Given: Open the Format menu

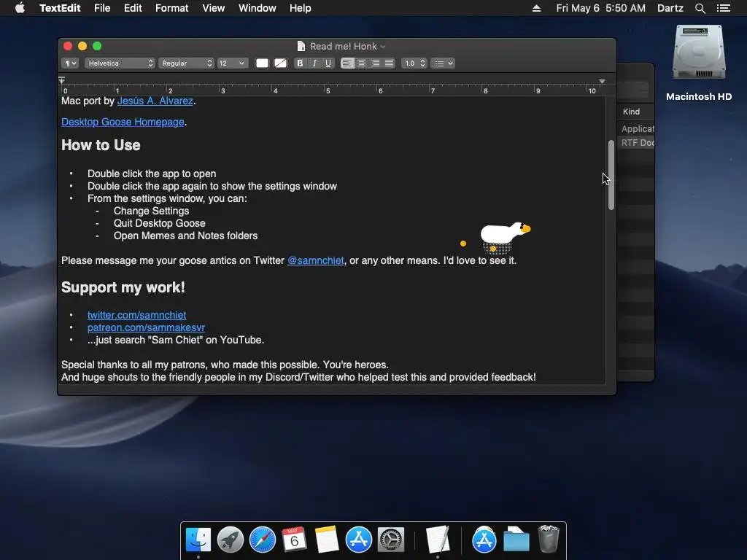Looking at the screenshot, I should [172, 8].
